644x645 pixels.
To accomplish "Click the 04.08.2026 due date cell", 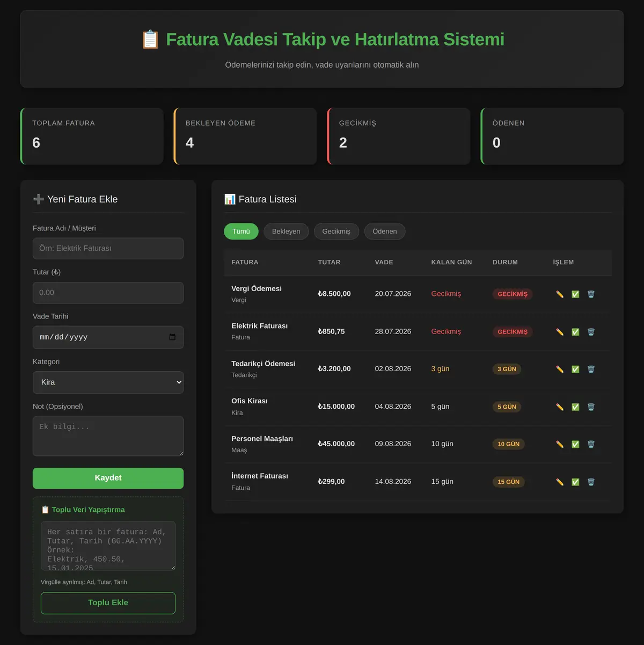I will (x=393, y=407).
